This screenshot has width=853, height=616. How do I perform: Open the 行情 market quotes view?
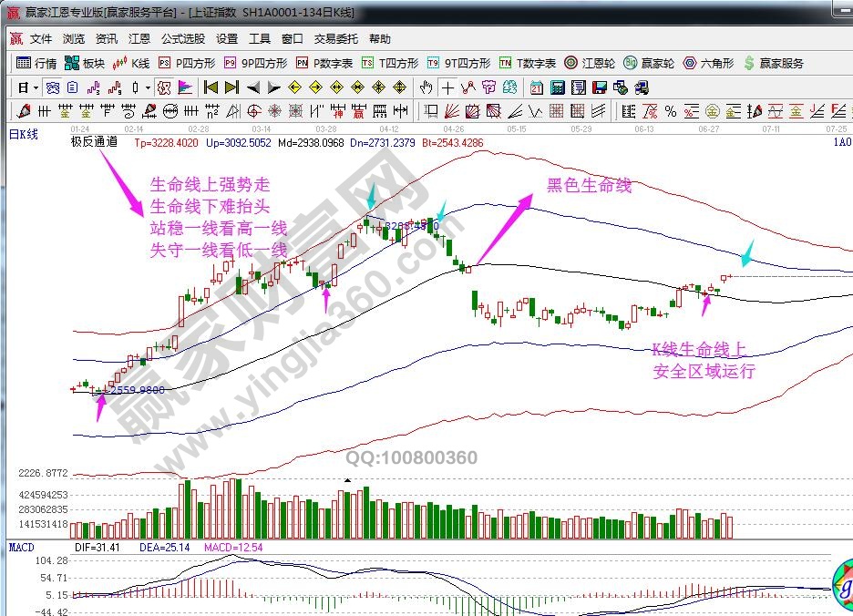pyautogui.click(x=37, y=64)
